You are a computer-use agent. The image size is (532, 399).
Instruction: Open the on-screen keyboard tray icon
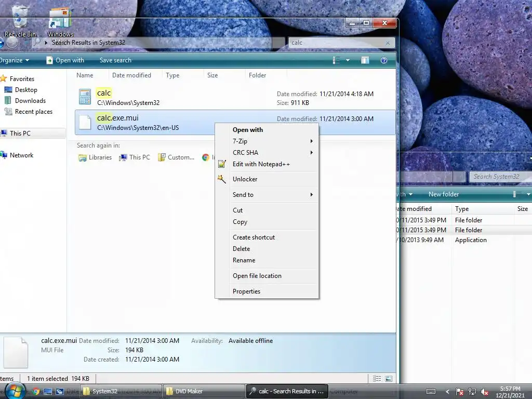tap(431, 392)
